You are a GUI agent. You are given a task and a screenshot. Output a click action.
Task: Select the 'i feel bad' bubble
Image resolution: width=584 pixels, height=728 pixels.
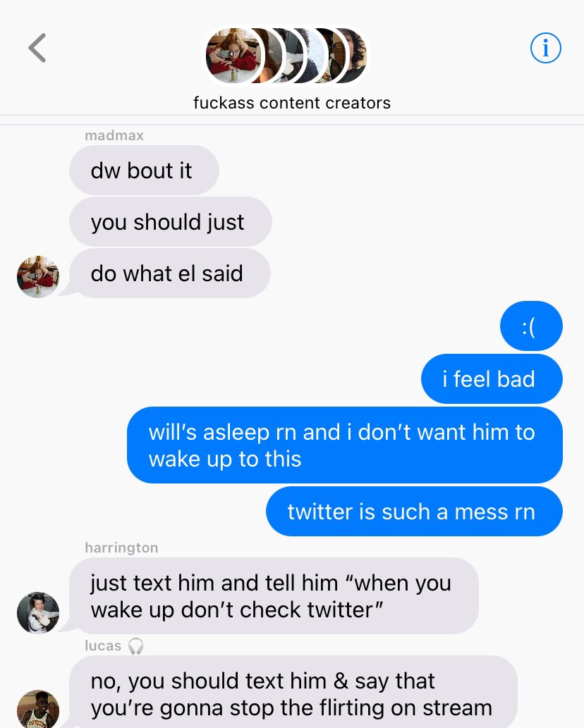492,379
